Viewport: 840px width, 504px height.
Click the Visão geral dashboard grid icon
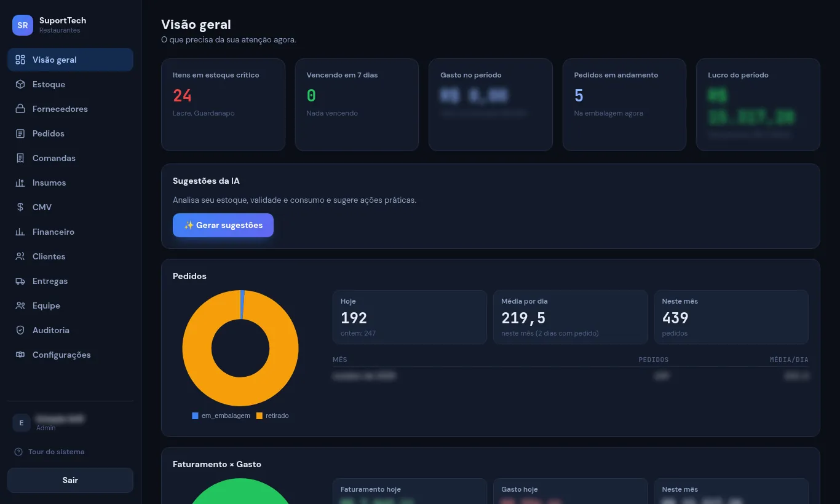20,60
